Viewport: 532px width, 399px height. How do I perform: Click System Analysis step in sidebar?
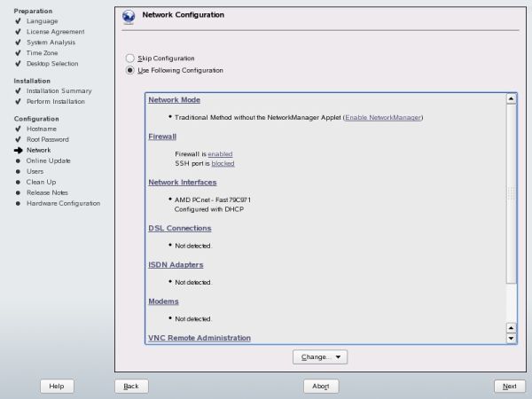51,43
